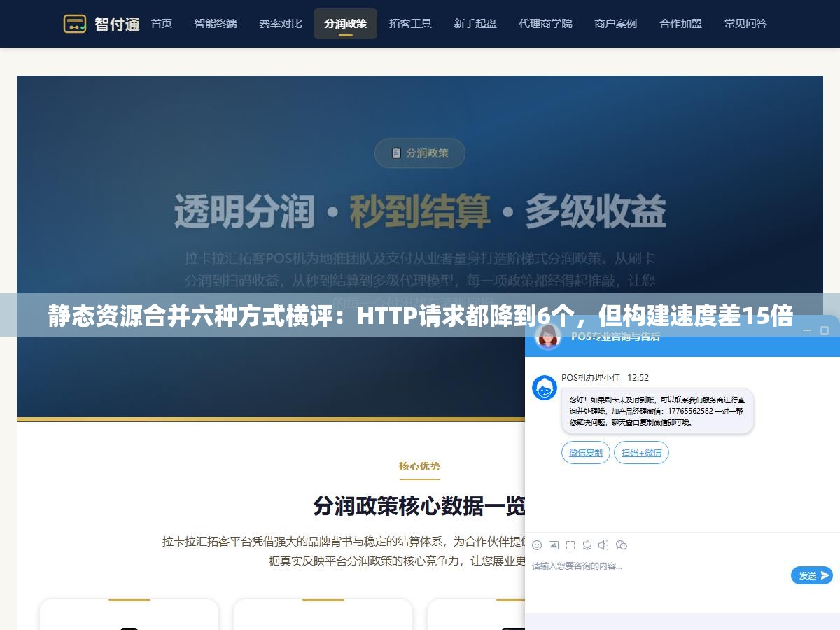
Task: Open 拓客工具 menu item
Action: tap(410, 24)
